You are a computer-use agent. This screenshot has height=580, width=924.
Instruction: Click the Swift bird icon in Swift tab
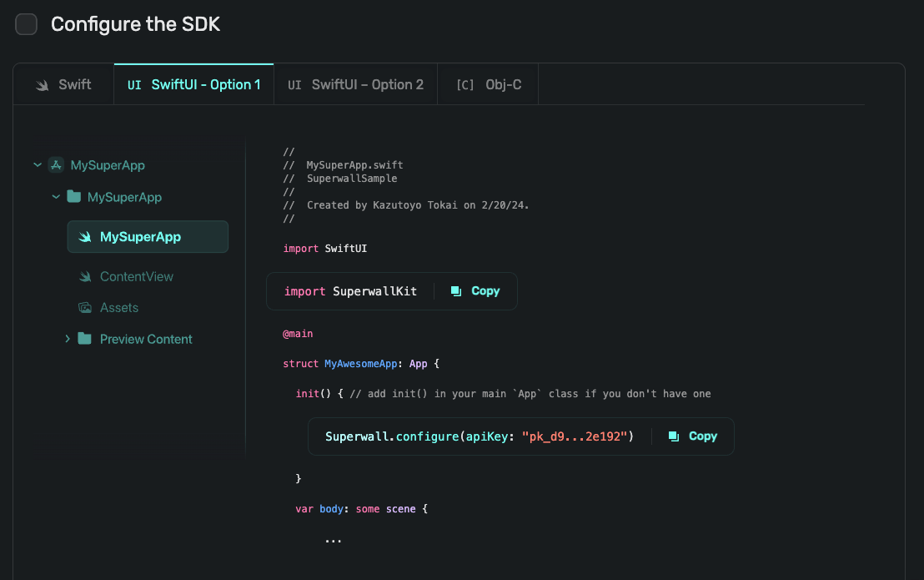click(42, 85)
